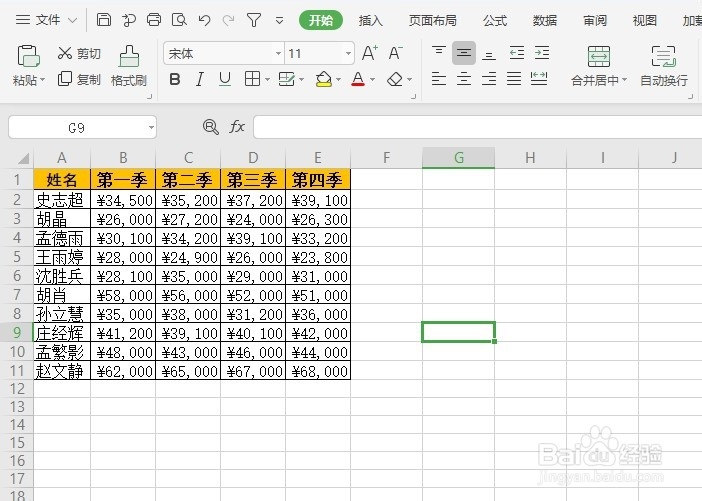Toggle align text right
This screenshot has height=501, width=702.
489,79
